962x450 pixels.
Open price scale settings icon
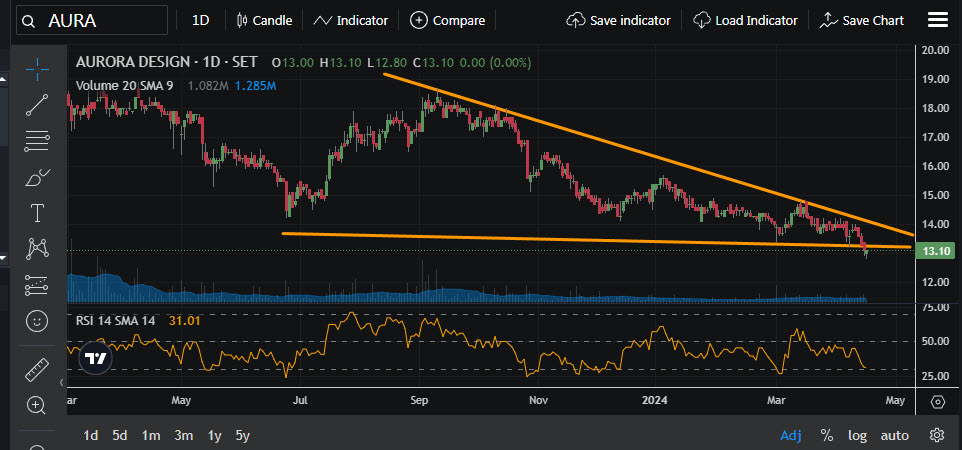point(937,402)
